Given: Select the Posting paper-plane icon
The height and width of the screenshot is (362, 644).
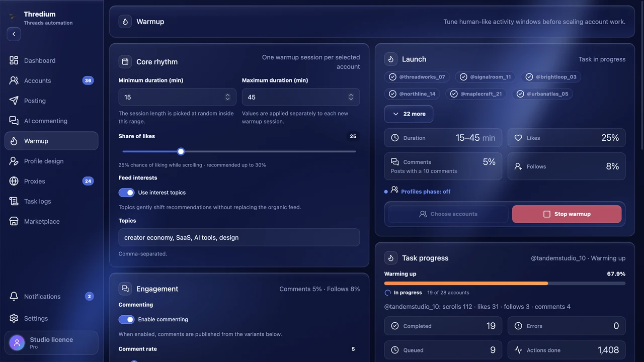Looking at the screenshot, I should [x=14, y=101].
